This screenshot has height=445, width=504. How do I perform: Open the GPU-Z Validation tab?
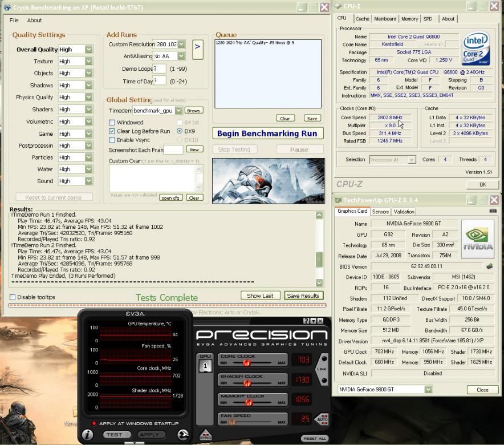click(x=404, y=212)
